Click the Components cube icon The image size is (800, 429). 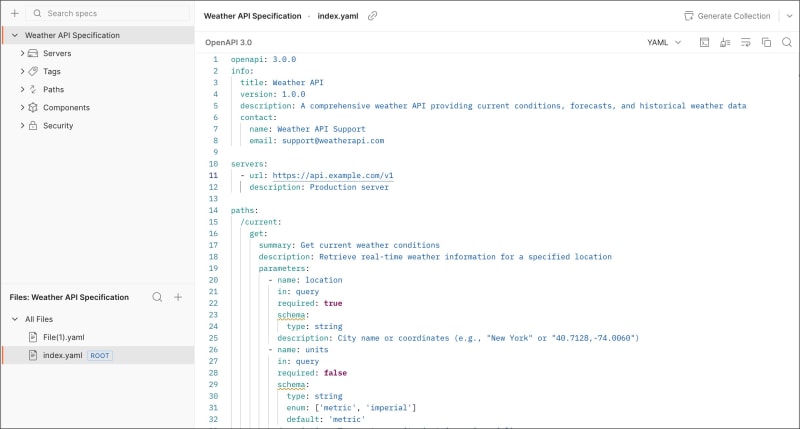[x=33, y=108]
